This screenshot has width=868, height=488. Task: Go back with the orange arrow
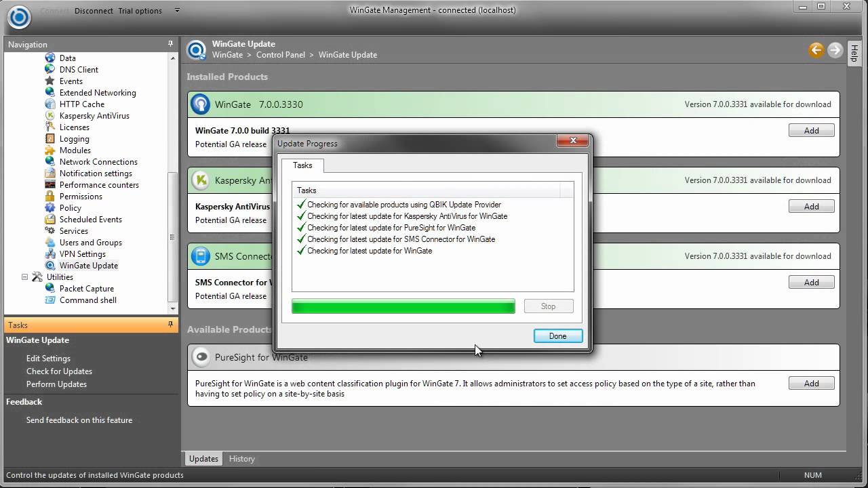[816, 49]
